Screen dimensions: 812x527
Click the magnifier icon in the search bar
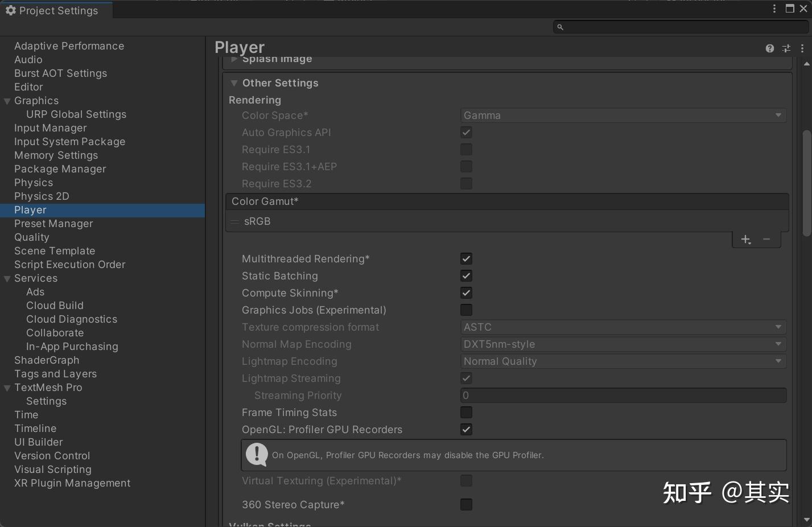[560, 27]
